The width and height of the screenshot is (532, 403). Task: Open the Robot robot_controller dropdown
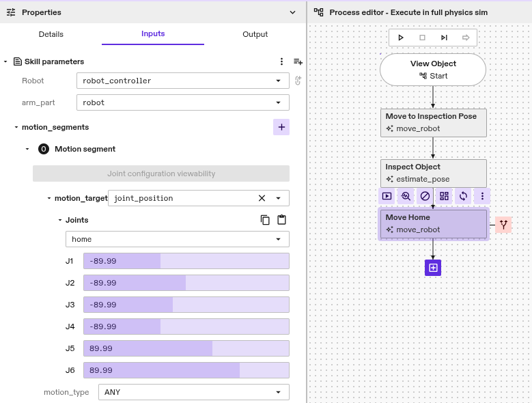[182, 81]
